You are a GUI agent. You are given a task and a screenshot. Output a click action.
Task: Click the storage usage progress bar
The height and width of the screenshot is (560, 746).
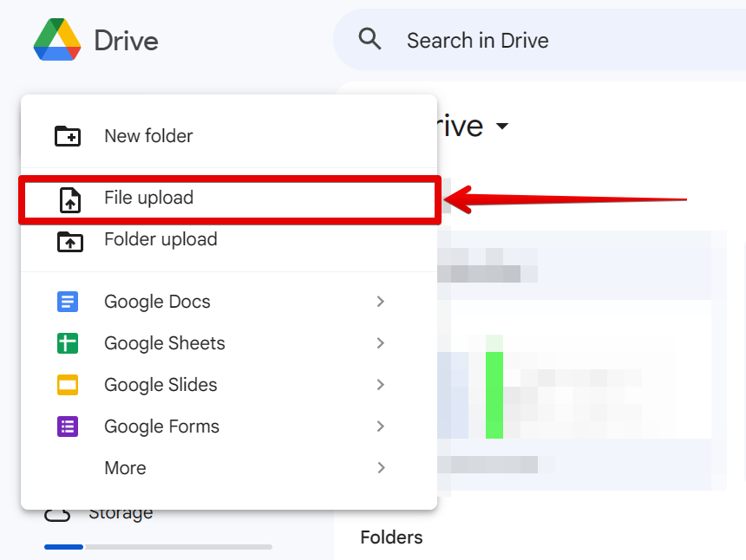pos(158,547)
